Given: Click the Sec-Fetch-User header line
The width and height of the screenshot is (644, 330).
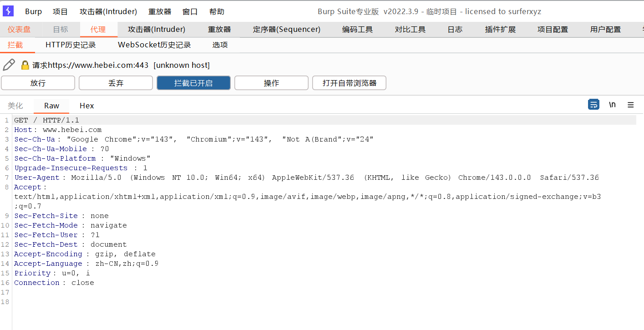Looking at the screenshot, I should click(57, 235).
